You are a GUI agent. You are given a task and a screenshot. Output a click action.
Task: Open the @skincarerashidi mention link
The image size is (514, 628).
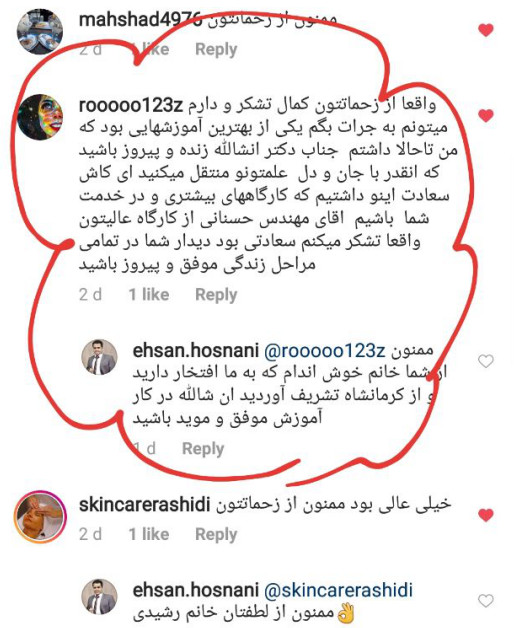click(x=338, y=590)
